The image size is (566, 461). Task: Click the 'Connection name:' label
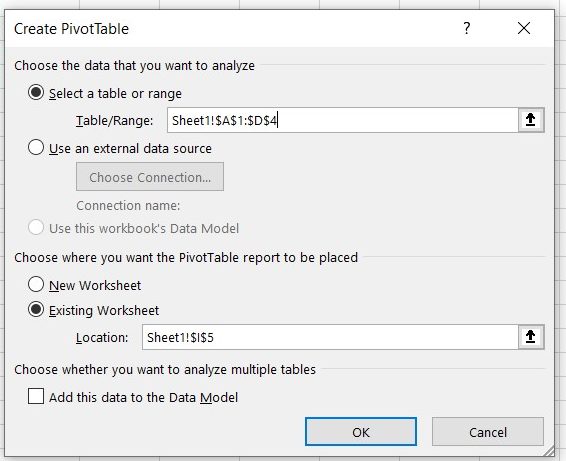128,205
